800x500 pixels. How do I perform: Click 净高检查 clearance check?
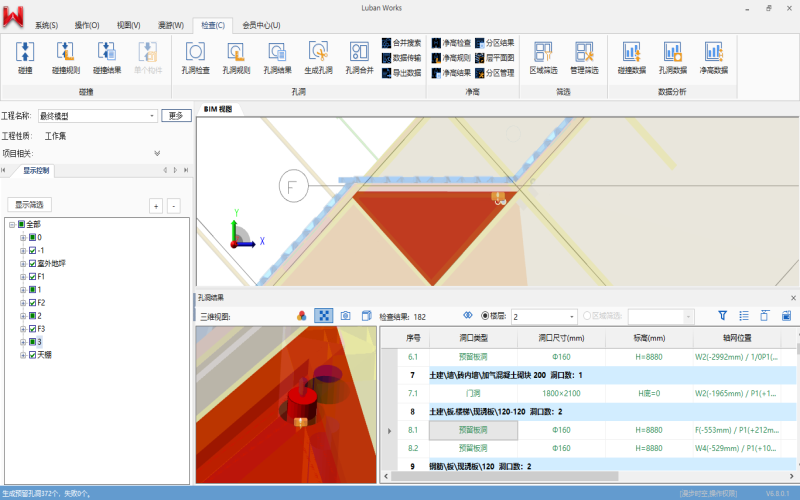point(451,43)
